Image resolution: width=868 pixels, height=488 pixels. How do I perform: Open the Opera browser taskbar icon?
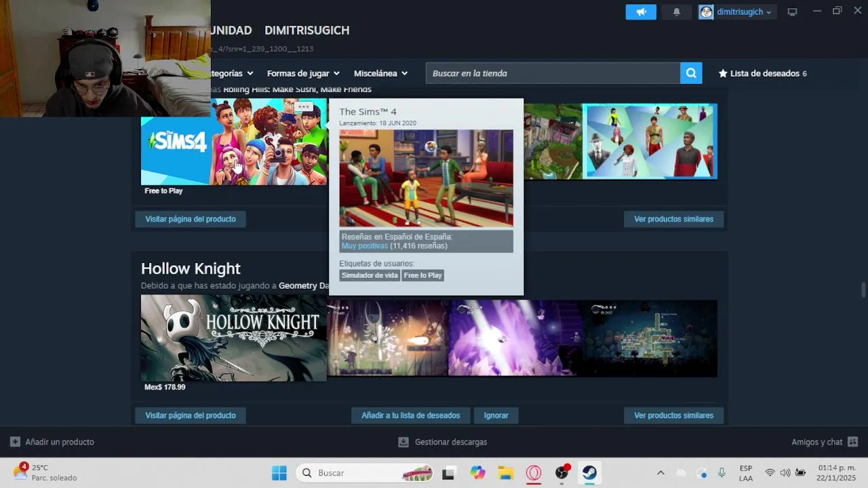coord(534,473)
